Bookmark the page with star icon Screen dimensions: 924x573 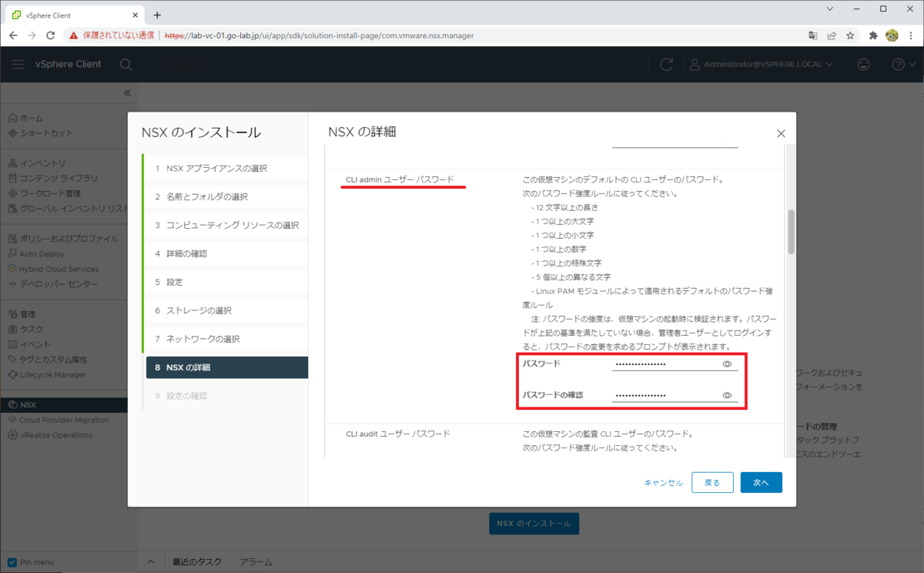point(850,35)
